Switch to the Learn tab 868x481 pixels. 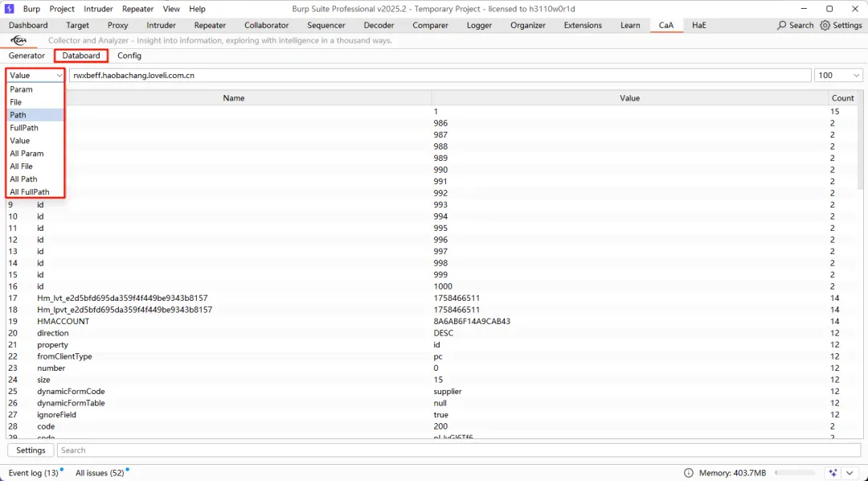click(630, 26)
